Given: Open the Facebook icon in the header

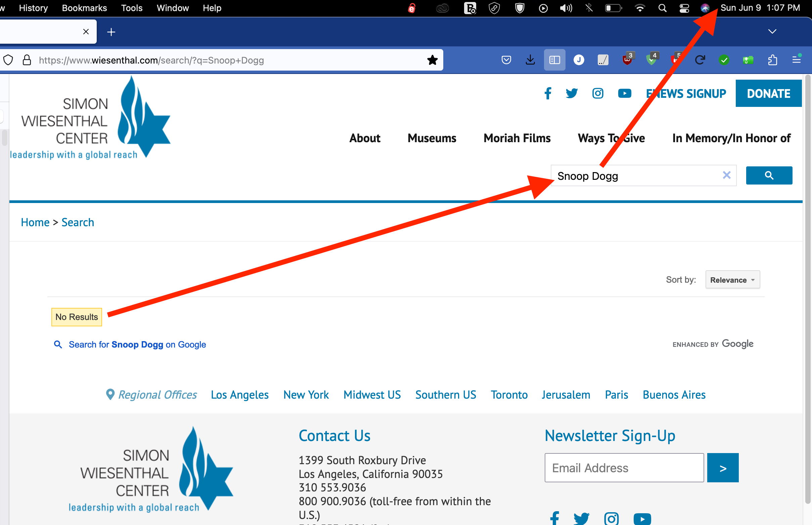Looking at the screenshot, I should pos(548,93).
